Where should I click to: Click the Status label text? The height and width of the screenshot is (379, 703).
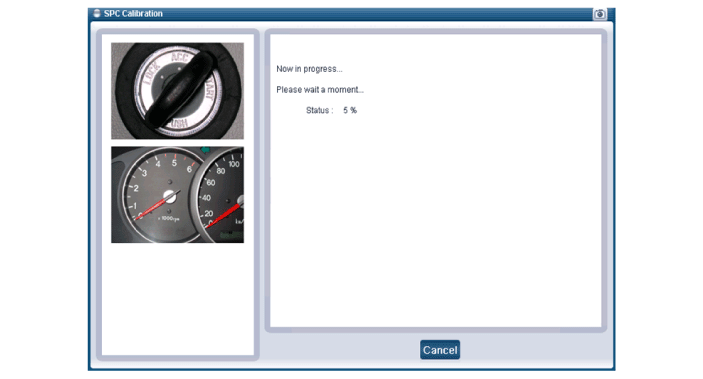[319, 110]
